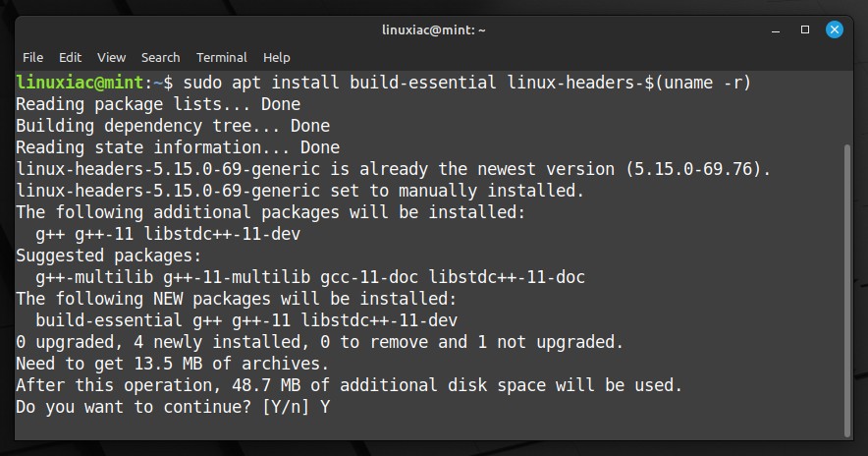
Task: Minimize the terminal window
Action: point(776,29)
